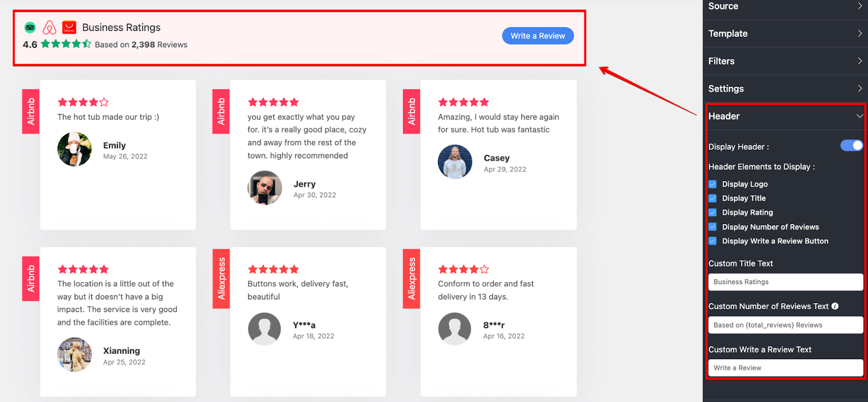Expand the Filters section

(785, 61)
